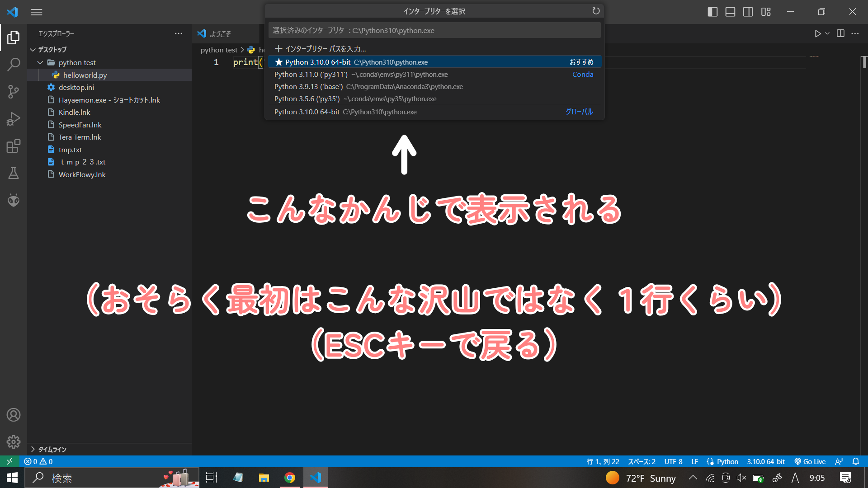Expand the タイムライン section
Viewport: 868px width, 488px height.
52,449
